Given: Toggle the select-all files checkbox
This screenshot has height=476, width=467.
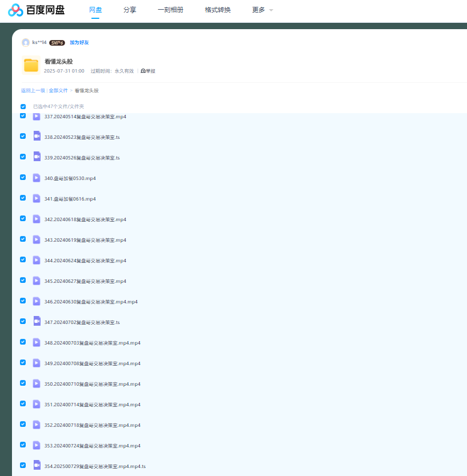Looking at the screenshot, I should (x=23, y=106).
